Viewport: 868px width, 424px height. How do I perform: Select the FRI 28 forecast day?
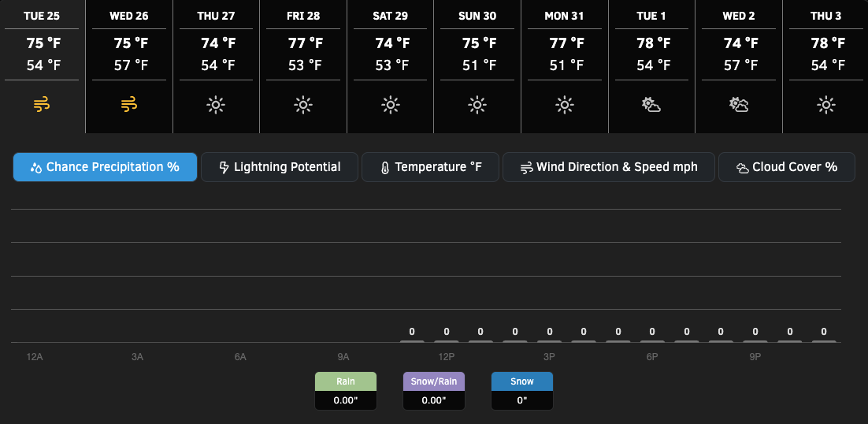click(x=303, y=66)
